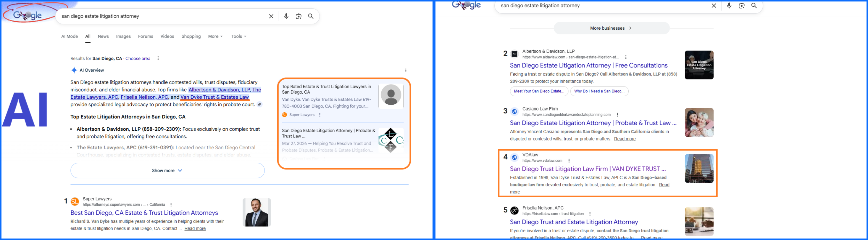Click Albertson & Davidson result thumbnail
The image size is (868, 240).
[699, 65]
